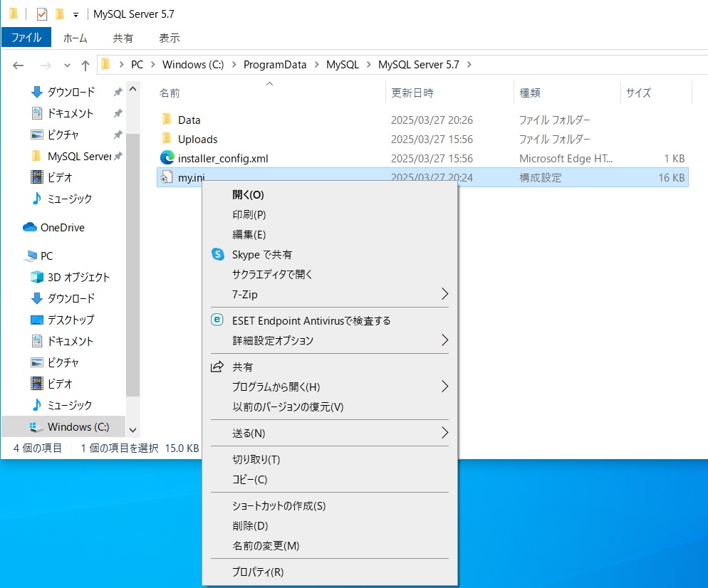
Task: Click the share arrow icon in context menu
Action: pos(217,367)
